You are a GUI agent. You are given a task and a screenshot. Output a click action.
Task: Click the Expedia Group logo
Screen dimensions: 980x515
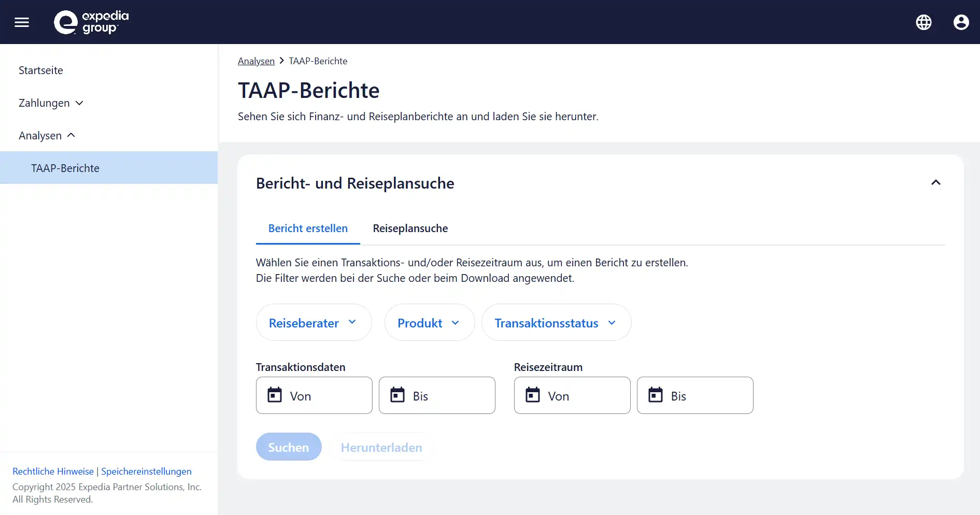pyautogui.click(x=91, y=22)
